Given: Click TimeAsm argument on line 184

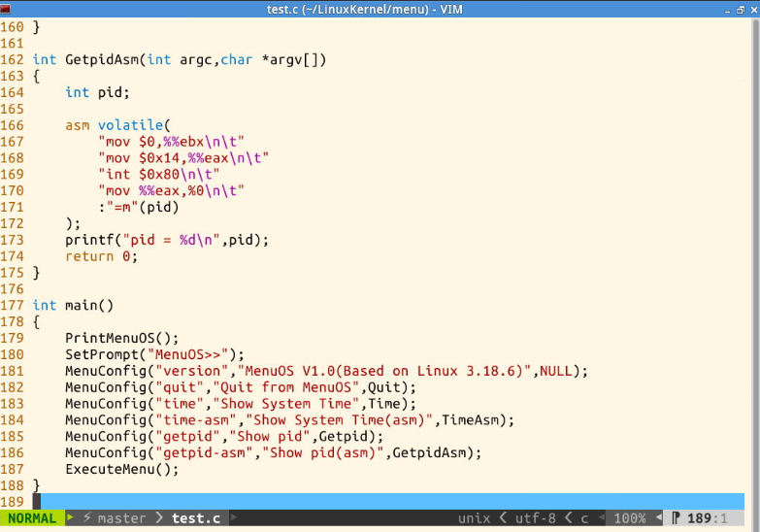Looking at the screenshot, I should coord(469,420).
